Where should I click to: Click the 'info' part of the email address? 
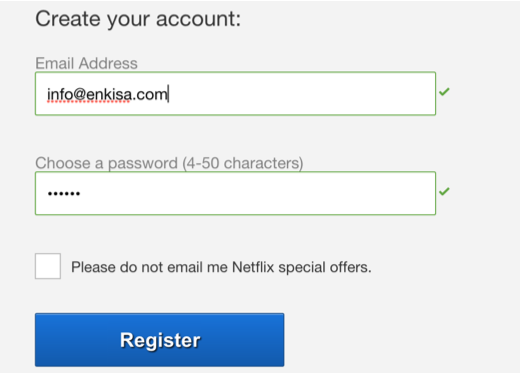[x=60, y=95]
